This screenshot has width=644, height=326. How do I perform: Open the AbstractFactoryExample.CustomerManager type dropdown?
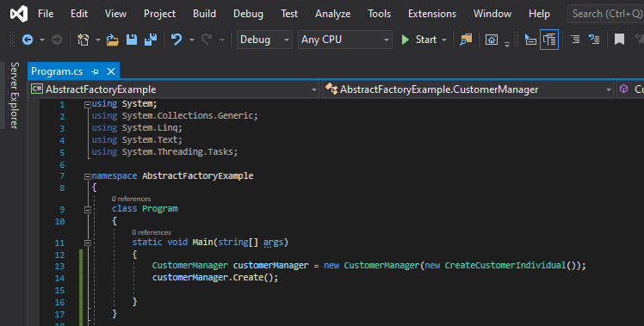[x=468, y=89]
